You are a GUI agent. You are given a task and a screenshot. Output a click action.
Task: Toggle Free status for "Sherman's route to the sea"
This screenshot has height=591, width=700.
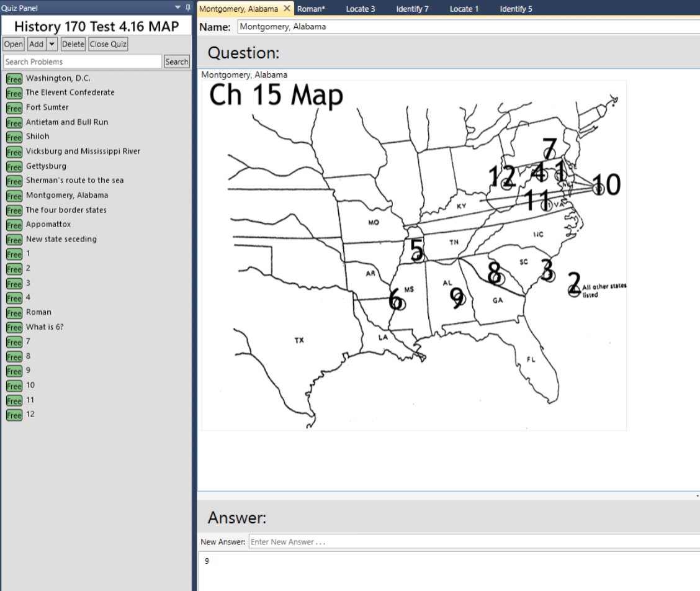point(13,181)
